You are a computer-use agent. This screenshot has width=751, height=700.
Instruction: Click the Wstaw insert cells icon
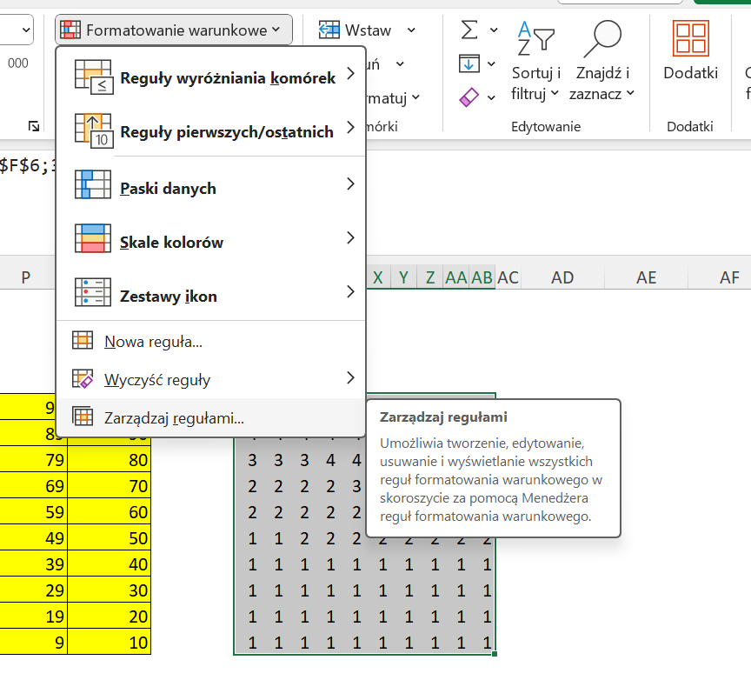pyautogui.click(x=329, y=30)
